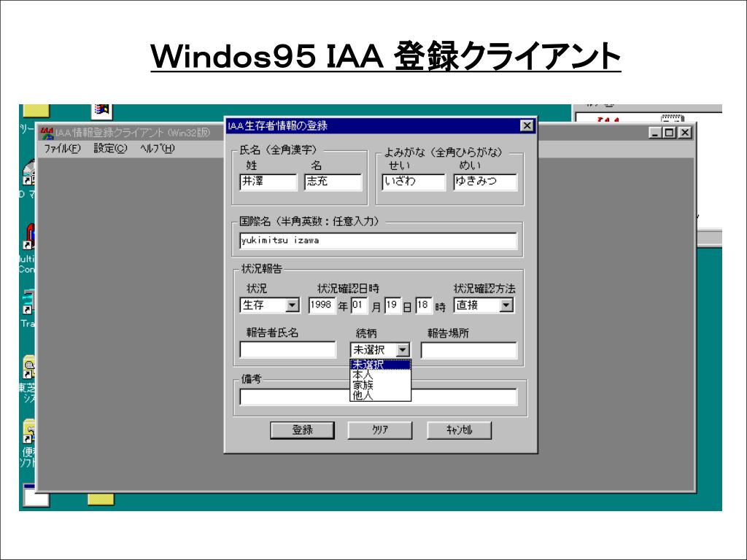Click the めい field containing ゆきみつ
This screenshot has width=747, height=560.
485,182
